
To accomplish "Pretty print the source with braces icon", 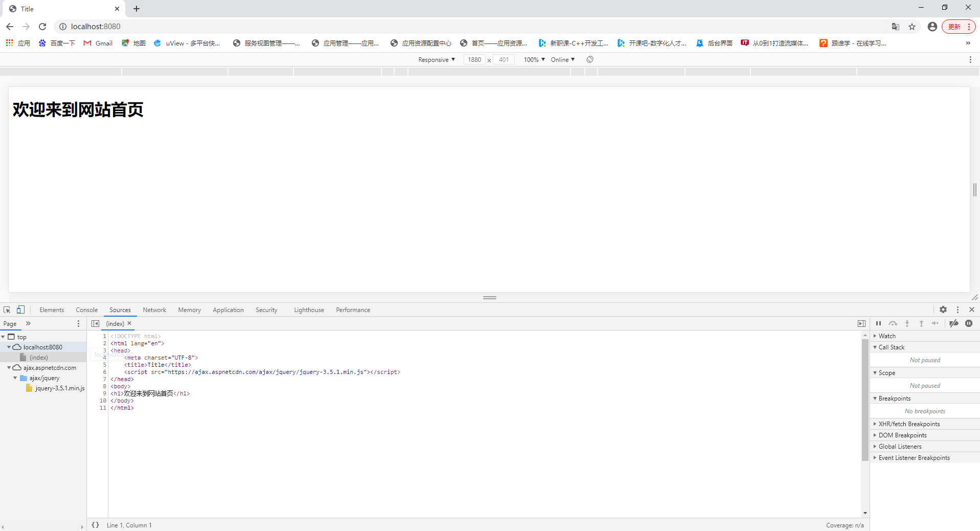I will (95, 525).
